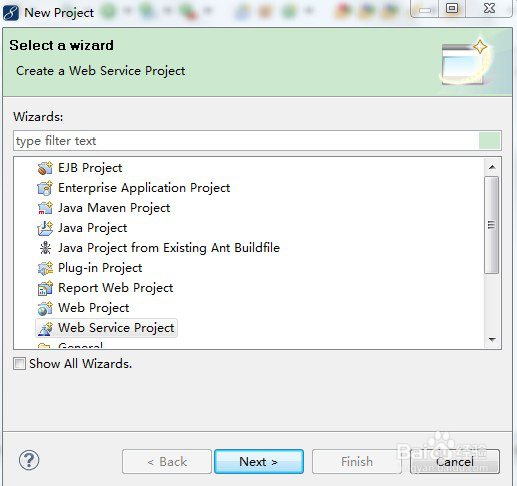
Task: Enable the Show All Wizards checkbox
Action: 19,363
